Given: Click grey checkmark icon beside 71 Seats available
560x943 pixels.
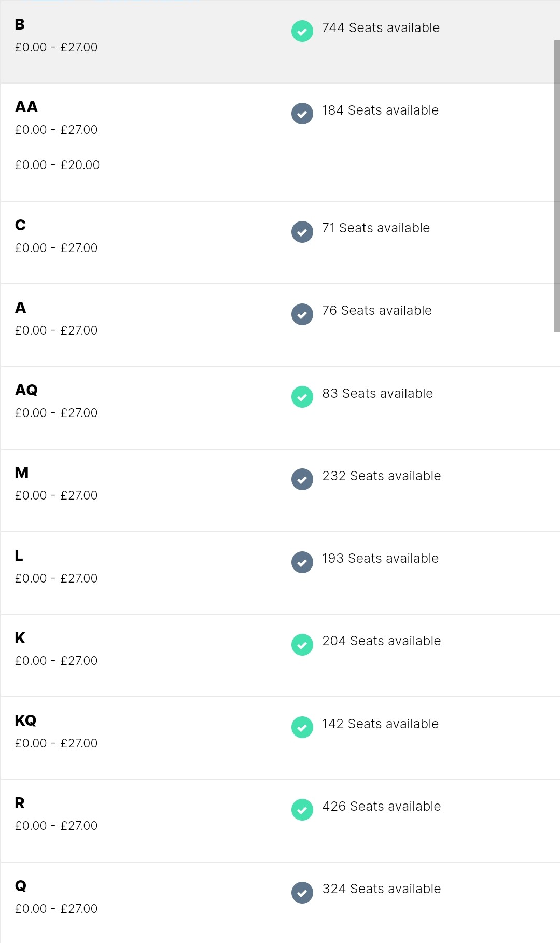Looking at the screenshot, I should (302, 232).
